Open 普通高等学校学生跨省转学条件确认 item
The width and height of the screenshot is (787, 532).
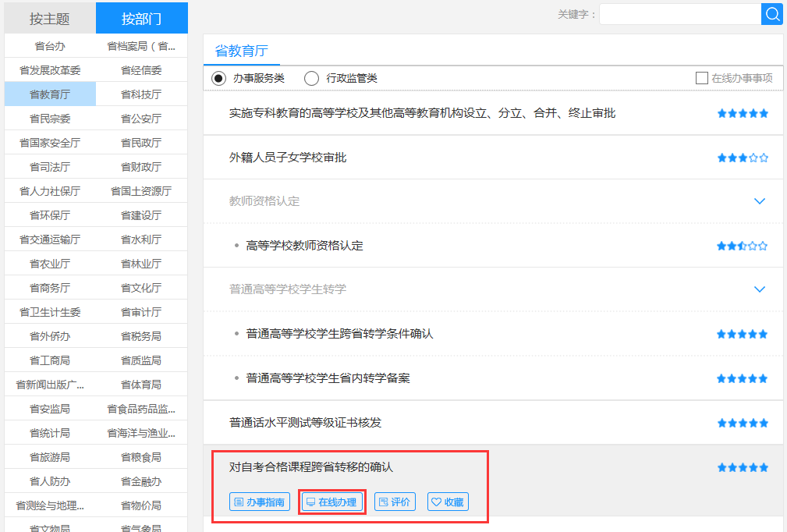point(339,334)
